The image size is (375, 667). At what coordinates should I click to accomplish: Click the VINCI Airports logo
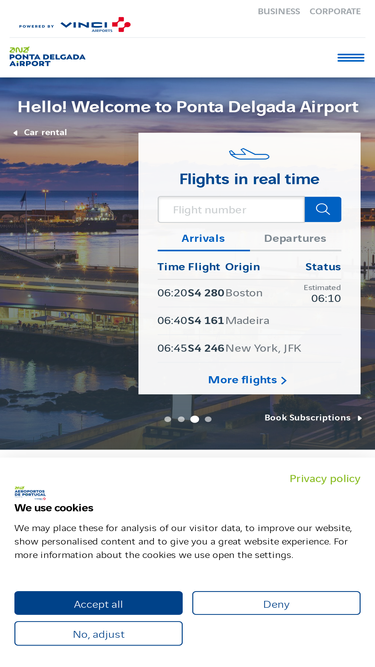pos(95,25)
